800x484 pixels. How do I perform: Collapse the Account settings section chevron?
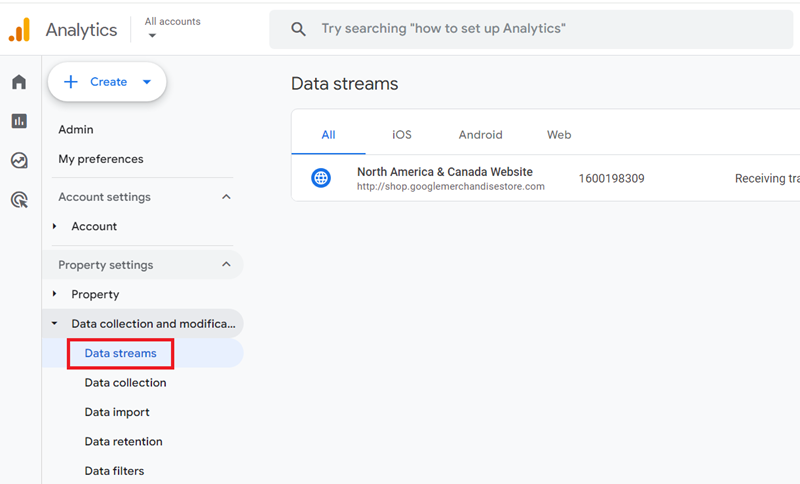click(227, 197)
